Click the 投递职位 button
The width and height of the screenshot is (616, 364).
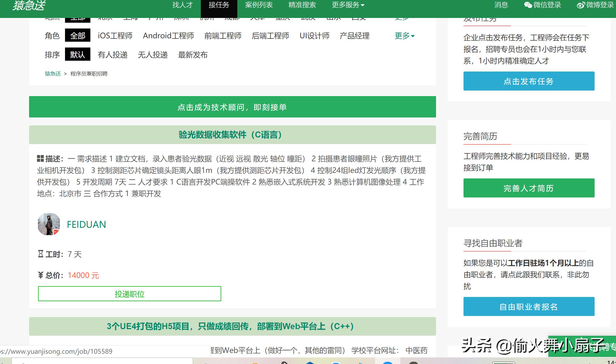pos(129,294)
